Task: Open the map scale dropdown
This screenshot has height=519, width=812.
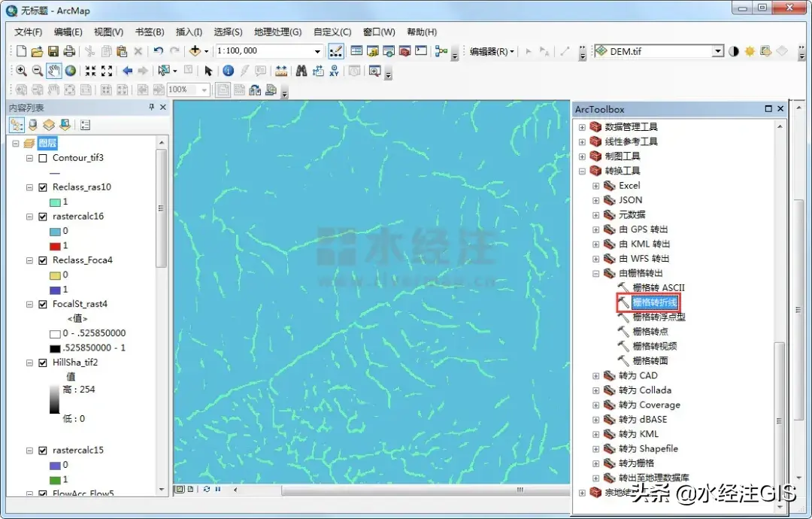Action: pos(318,51)
